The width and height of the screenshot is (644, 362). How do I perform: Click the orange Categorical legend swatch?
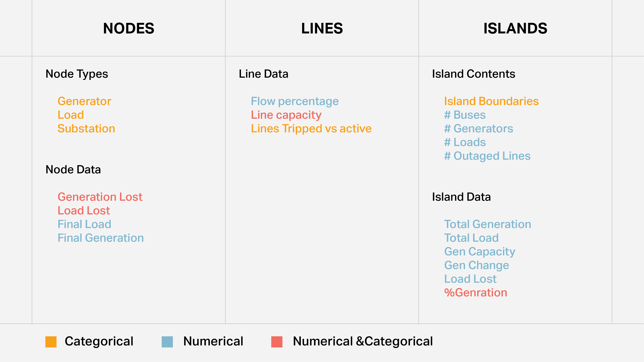(51, 342)
